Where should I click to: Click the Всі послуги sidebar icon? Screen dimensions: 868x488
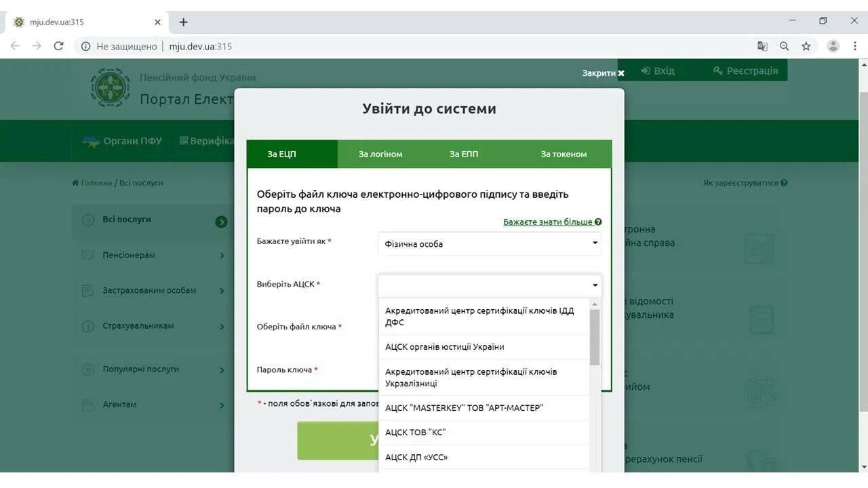click(x=87, y=220)
